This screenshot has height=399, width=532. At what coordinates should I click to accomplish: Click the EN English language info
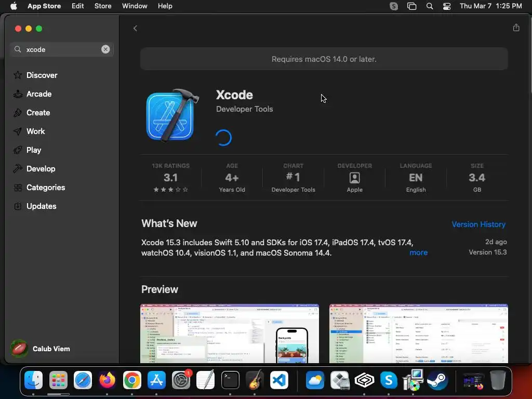point(416,178)
